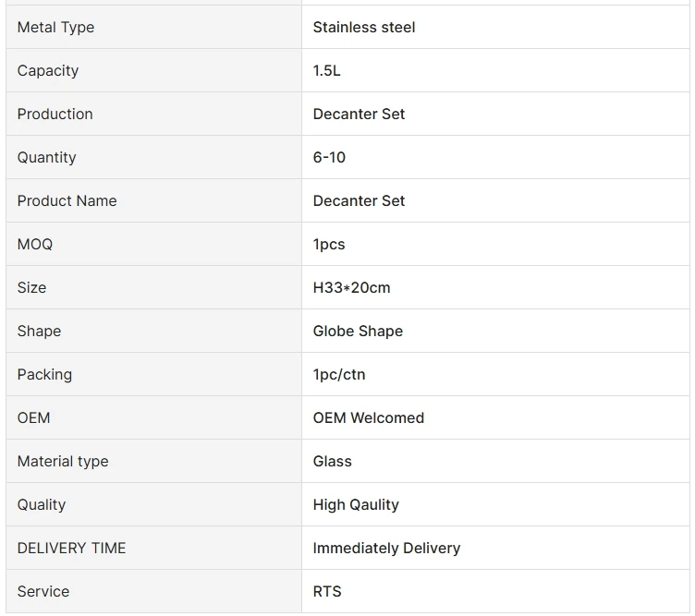Select the Quantity 6-10 value

[329, 158]
